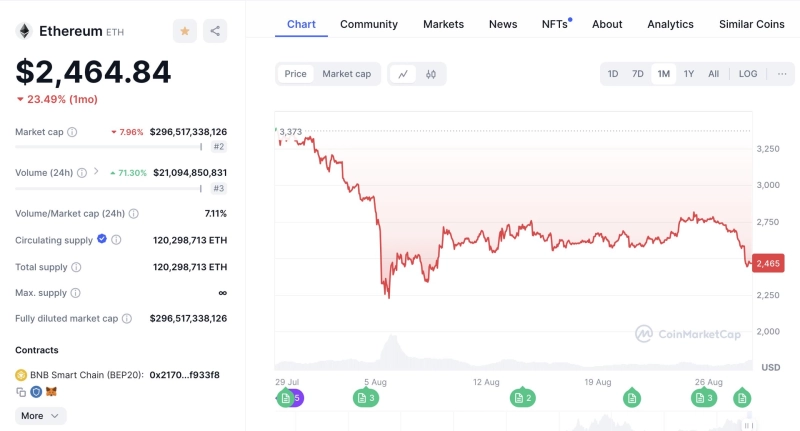This screenshot has width=800, height=431.
Task: Switch to candlestick chart icon
Action: (x=431, y=74)
